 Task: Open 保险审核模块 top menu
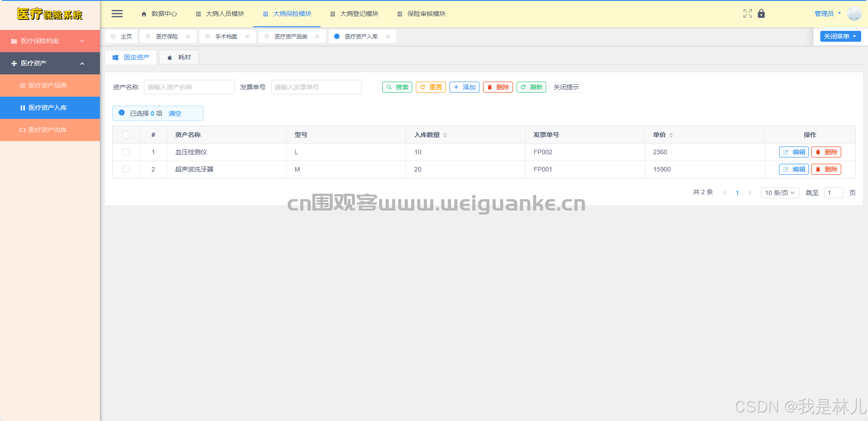coord(422,14)
